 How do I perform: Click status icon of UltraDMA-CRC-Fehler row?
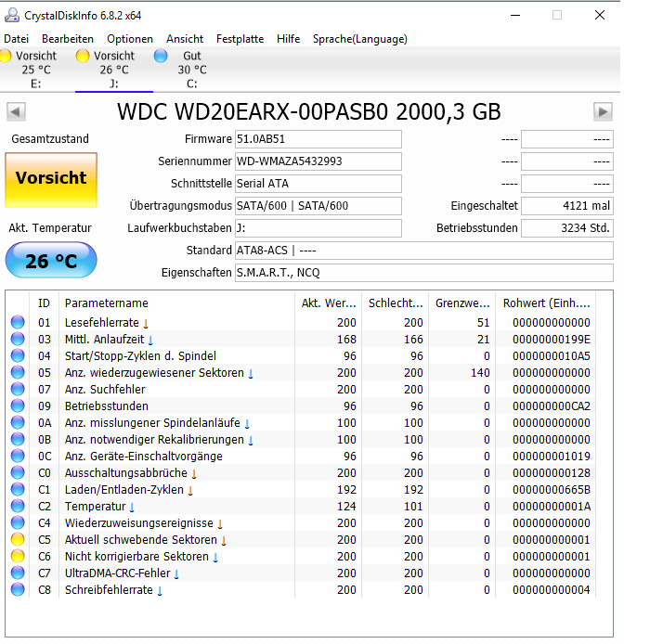click(18, 573)
